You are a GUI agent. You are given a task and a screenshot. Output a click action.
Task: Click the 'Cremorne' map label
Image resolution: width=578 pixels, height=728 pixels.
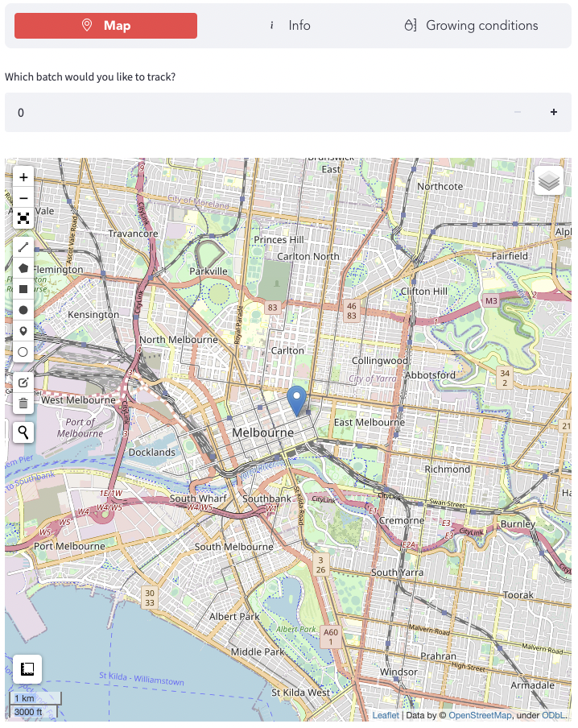[401, 521]
